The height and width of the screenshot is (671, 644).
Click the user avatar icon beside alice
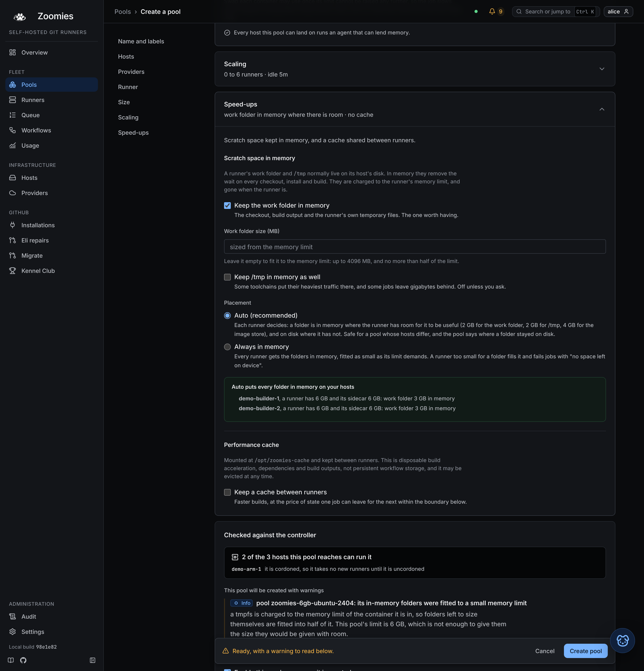click(626, 12)
